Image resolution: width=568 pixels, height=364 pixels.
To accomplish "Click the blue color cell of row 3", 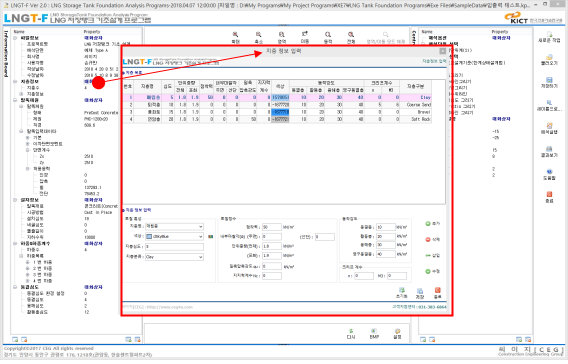I will coord(280,112).
